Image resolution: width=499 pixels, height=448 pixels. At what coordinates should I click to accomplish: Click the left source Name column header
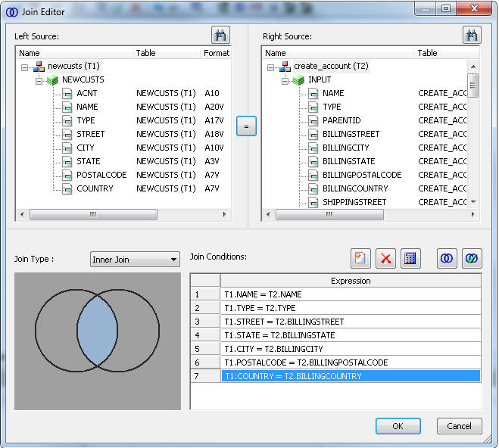pos(74,53)
